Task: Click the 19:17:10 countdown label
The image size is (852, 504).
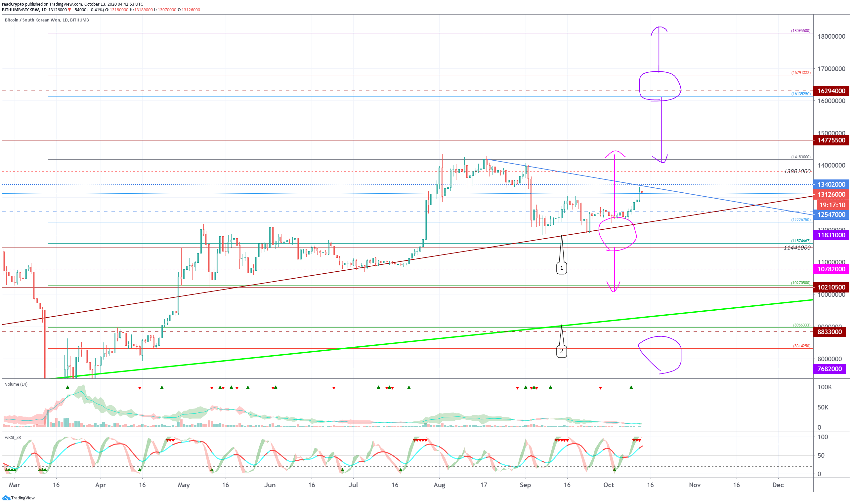Action: click(832, 205)
